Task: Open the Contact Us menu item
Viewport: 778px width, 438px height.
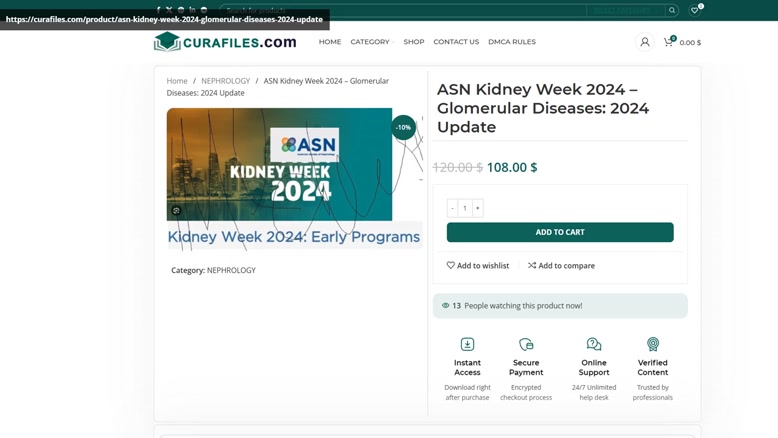Action: point(456,42)
